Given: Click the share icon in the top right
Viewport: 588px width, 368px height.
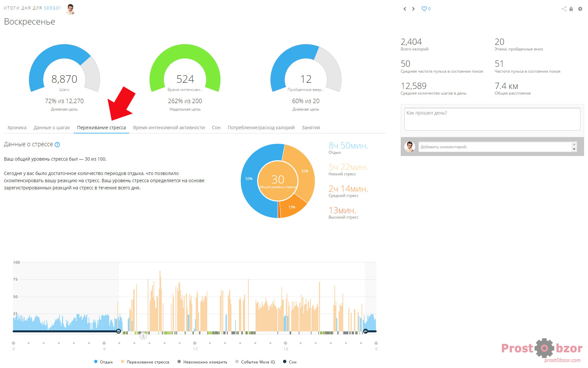Looking at the screenshot, I should (564, 9).
